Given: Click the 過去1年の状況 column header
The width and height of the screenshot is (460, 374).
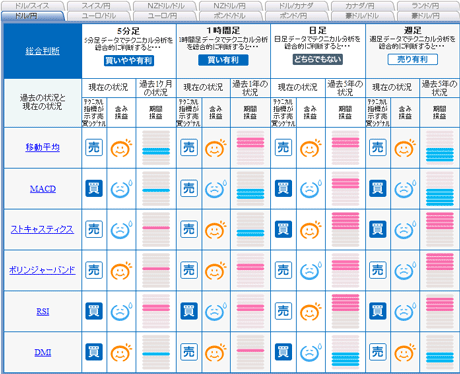Looking at the screenshot, I should coord(250,88).
